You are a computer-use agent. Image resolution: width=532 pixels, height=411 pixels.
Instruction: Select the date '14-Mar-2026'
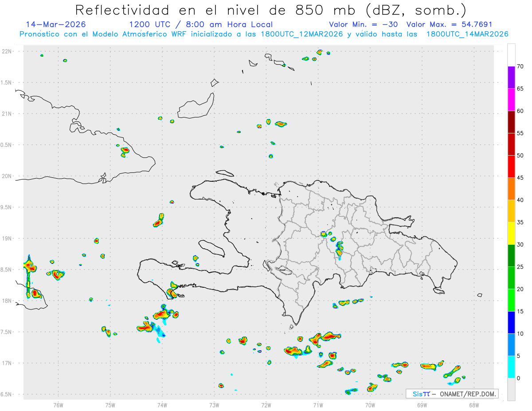pyautogui.click(x=56, y=24)
